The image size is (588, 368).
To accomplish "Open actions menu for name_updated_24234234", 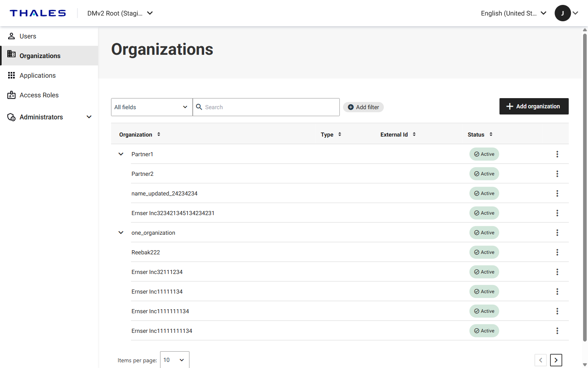I will pos(557,193).
